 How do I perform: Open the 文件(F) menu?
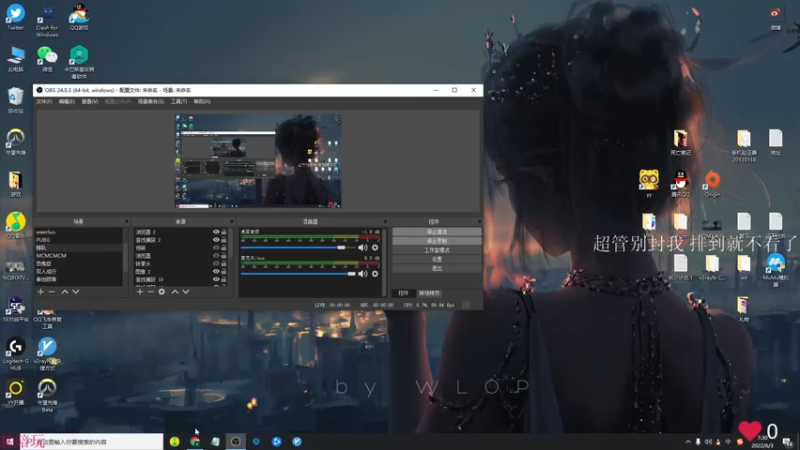(44, 102)
